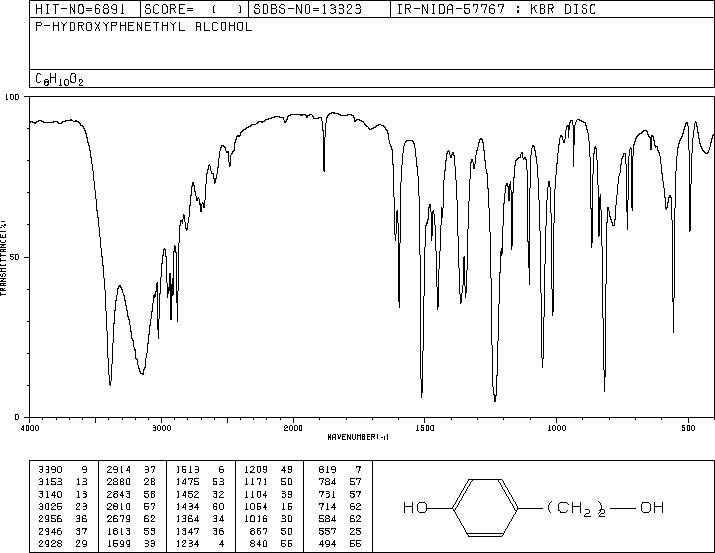The height and width of the screenshot is (553, 715).
Task: Click the benzene ring in the structure diagram
Action: click(486, 507)
